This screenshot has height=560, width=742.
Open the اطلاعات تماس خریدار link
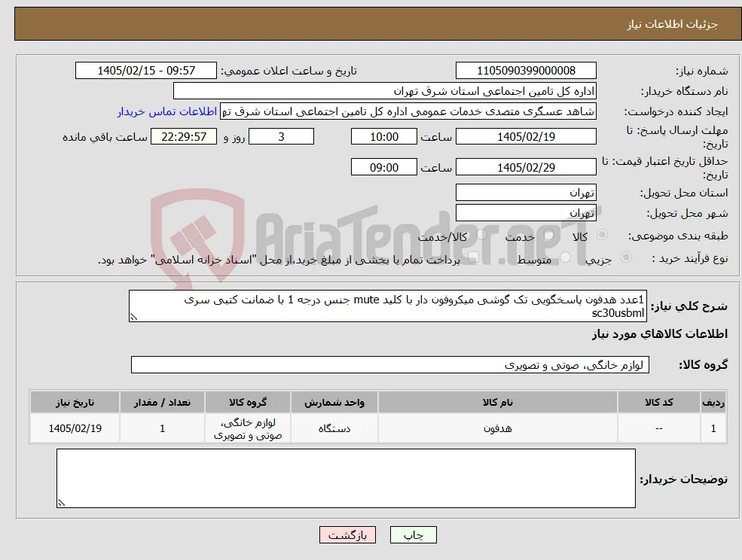(167, 111)
